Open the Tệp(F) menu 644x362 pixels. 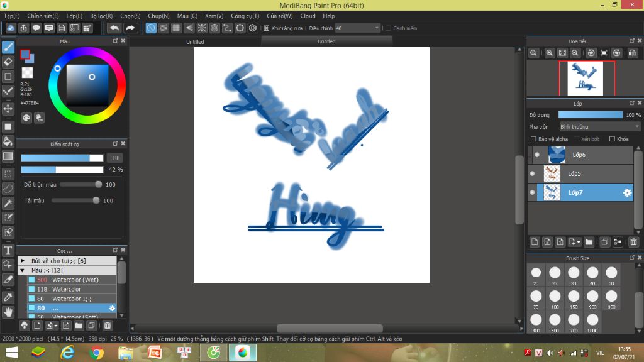[12, 16]
